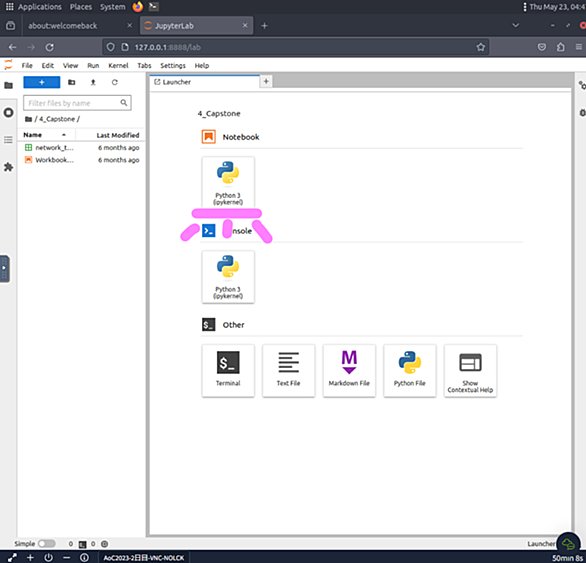Open the Kernel menu
586x563 pixels.
tap(118, 66)
